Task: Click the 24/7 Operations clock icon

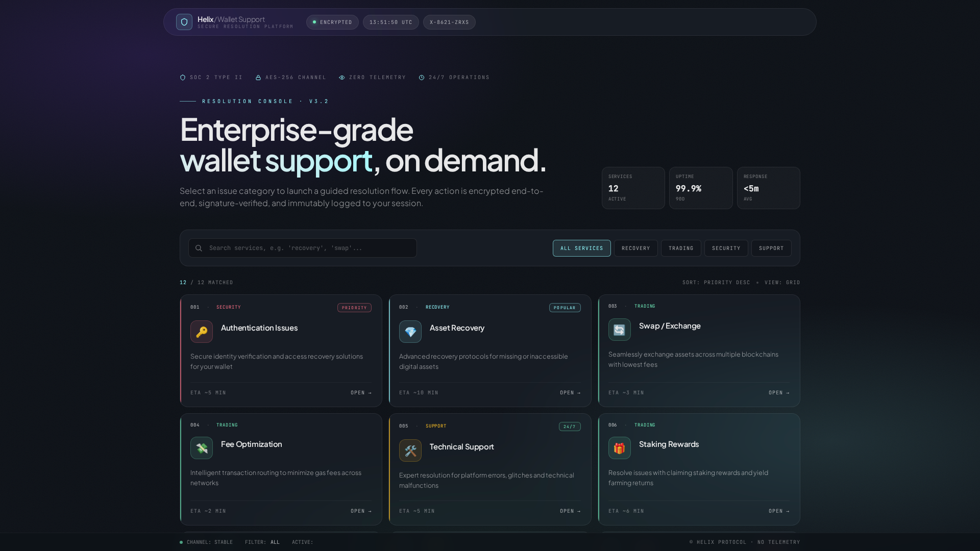Action: coord(422,78)
